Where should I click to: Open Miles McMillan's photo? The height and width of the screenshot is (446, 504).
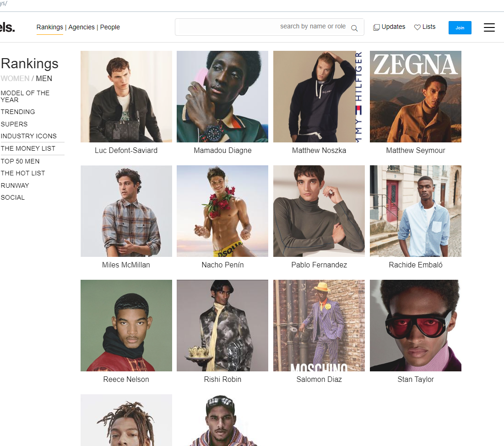[x=126, y=211]
